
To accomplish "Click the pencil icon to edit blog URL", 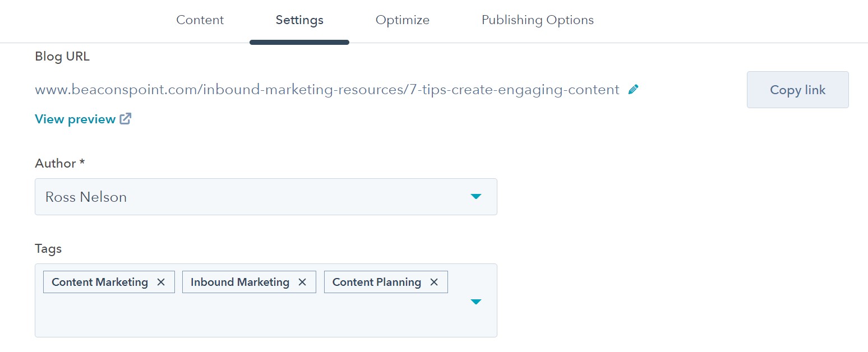I will click(x=634, y=89).
